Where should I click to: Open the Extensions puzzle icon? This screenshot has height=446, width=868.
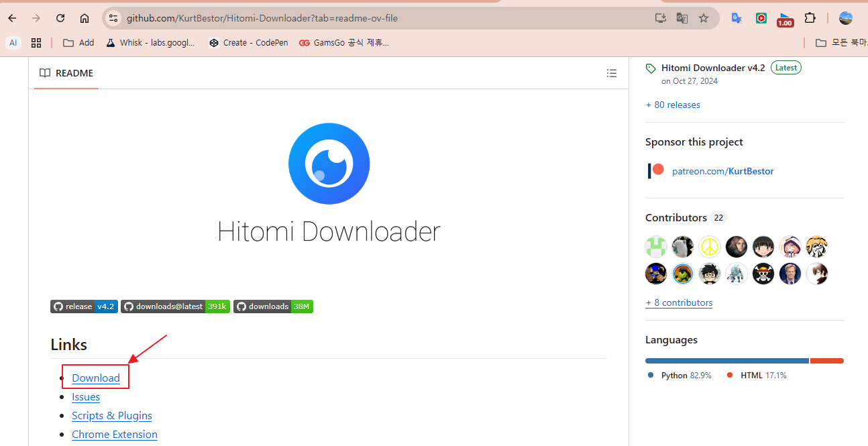tap(810, 18)
